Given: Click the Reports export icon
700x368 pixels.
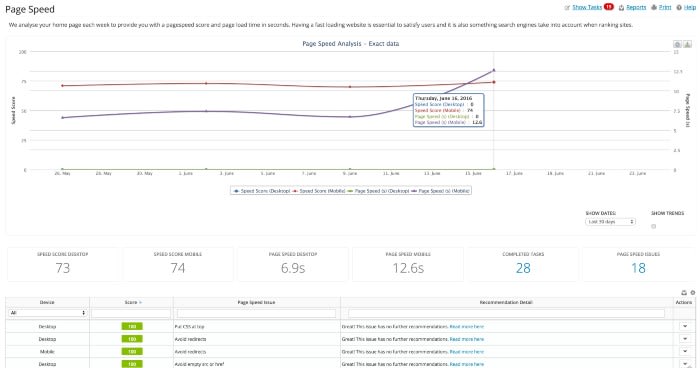Looking at the screenshot, I should tap(621, 8).
